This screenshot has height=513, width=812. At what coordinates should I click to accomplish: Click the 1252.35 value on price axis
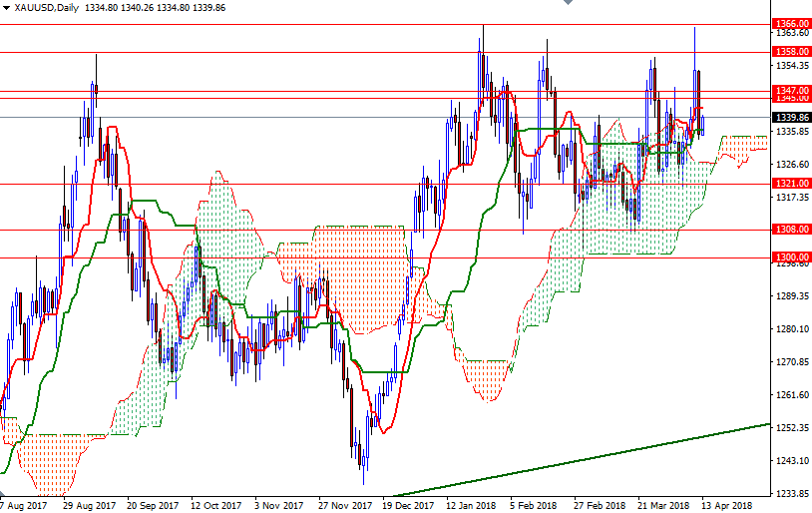[x=791, y=428]
